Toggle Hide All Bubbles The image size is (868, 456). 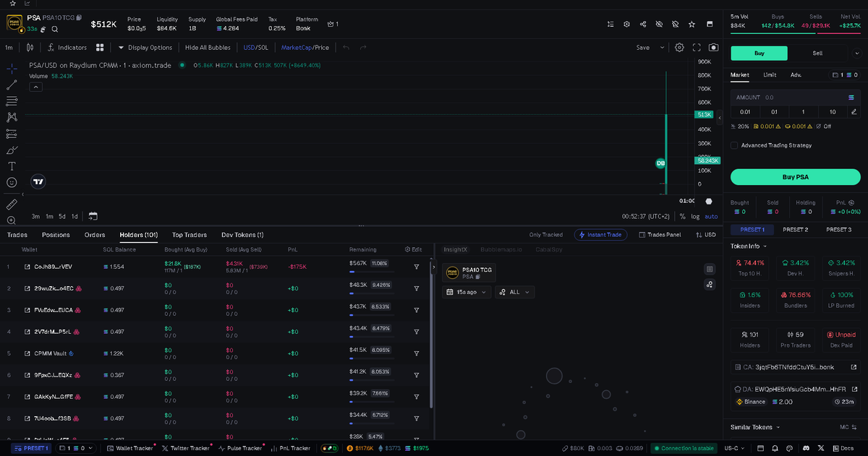click(208, 48)
